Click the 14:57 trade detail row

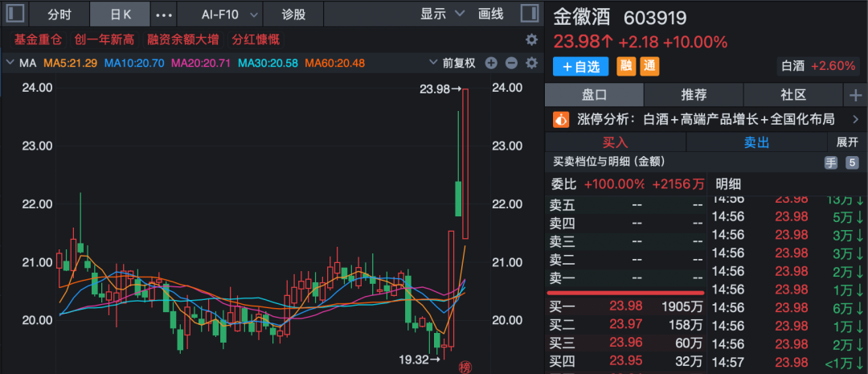tap(788, 361)
